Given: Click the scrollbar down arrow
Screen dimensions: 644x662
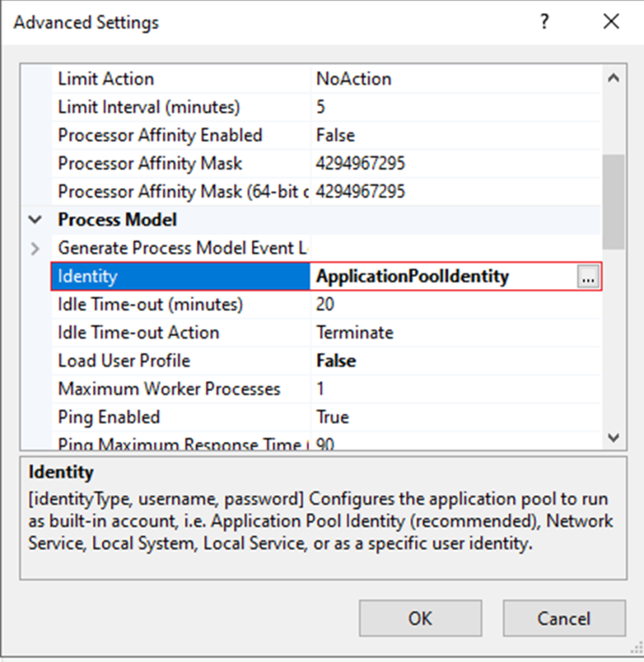Looking at the screenshot, I should pos(614,438).
